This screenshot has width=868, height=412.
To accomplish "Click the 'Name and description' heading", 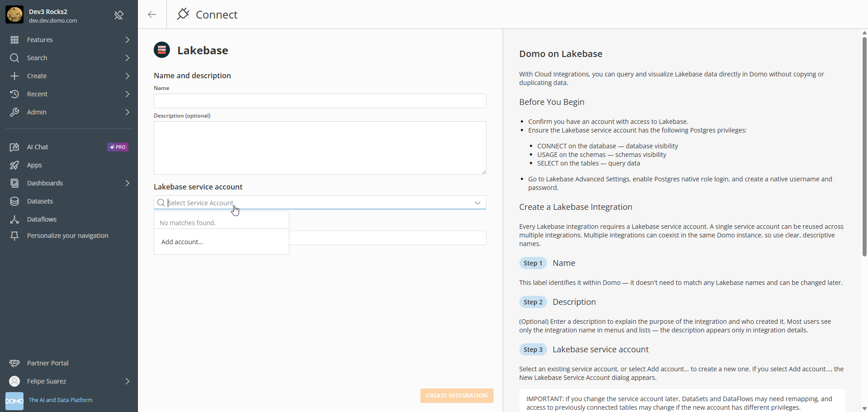I will point(192,76).
